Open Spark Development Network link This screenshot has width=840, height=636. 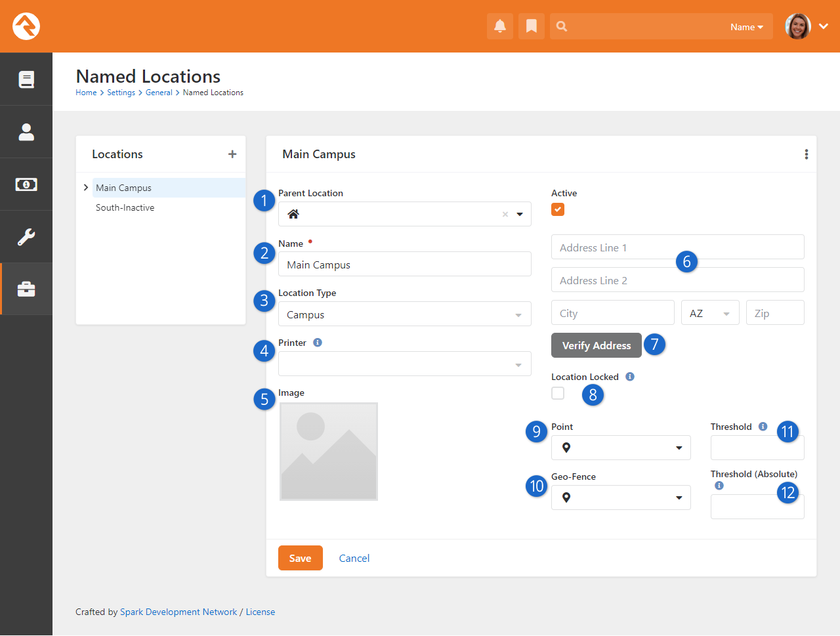[x=178, y=612]
